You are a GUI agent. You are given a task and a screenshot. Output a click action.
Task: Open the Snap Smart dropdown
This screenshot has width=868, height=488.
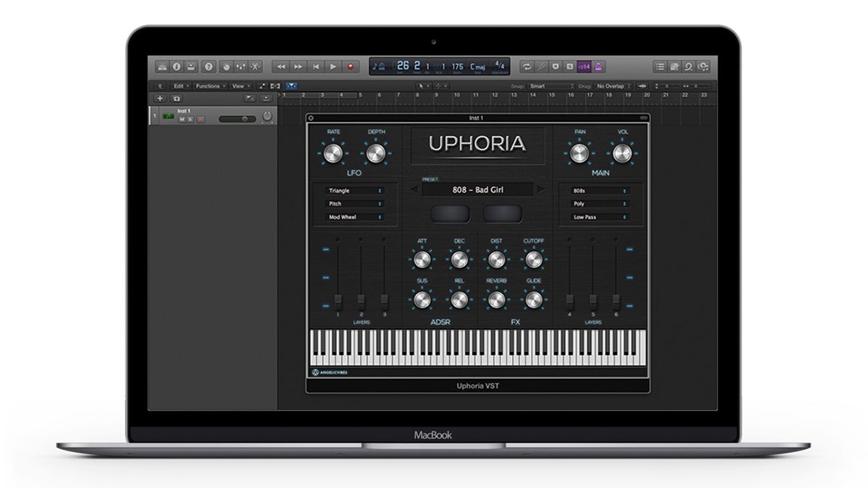[551, 86]
